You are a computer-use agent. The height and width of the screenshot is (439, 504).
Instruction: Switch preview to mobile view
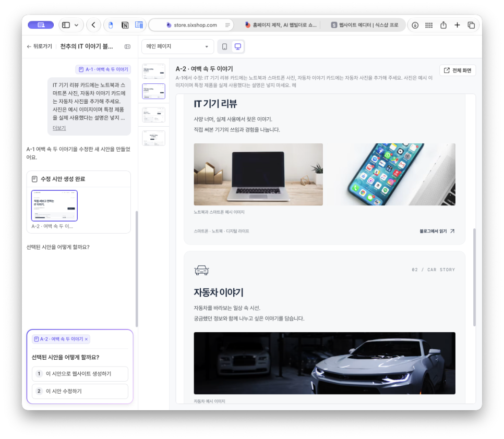pos(225,46)
